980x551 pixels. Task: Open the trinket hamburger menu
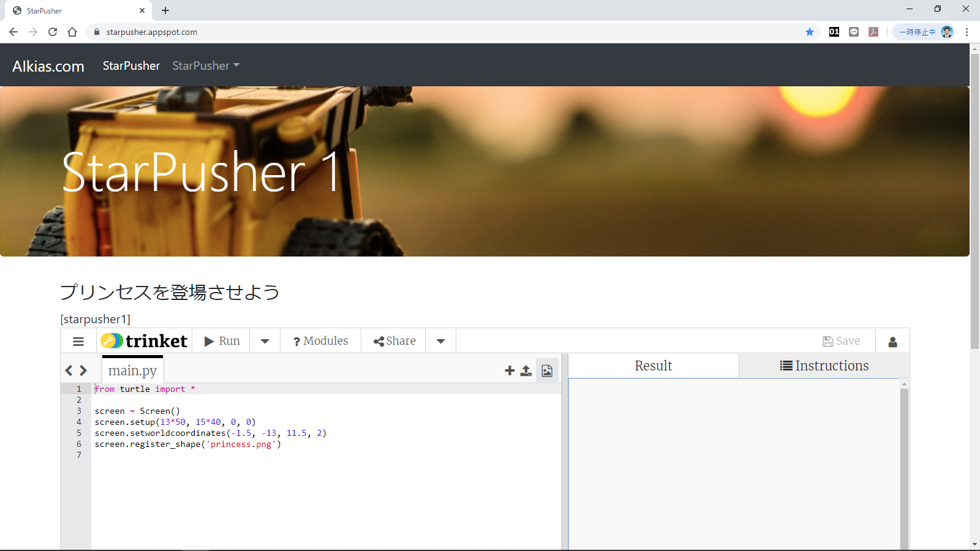[78, 342]
